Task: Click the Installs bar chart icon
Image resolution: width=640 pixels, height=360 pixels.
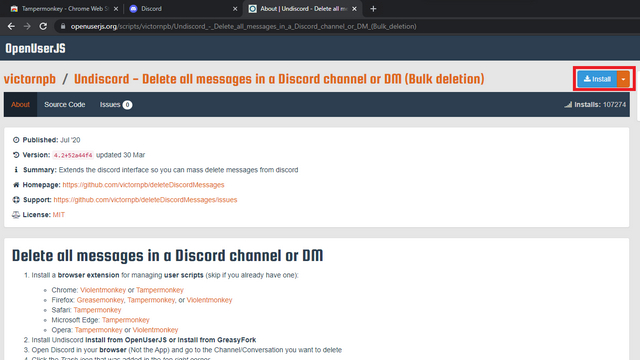Action: [568, 105]
